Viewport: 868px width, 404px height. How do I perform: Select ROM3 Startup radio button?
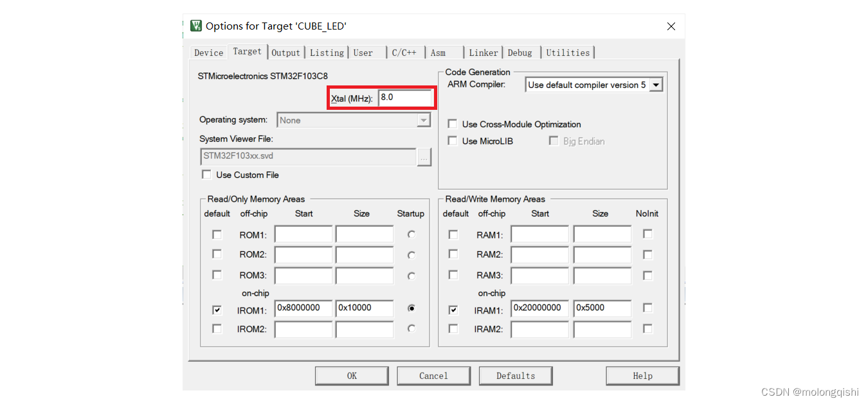click(x=411, y=276)
